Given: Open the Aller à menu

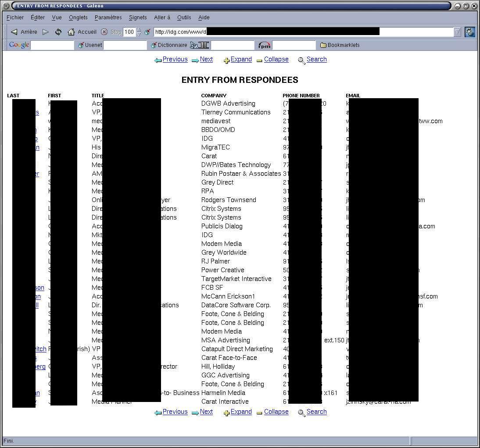Looking at the screenshot, I should (x=162, y=18).
